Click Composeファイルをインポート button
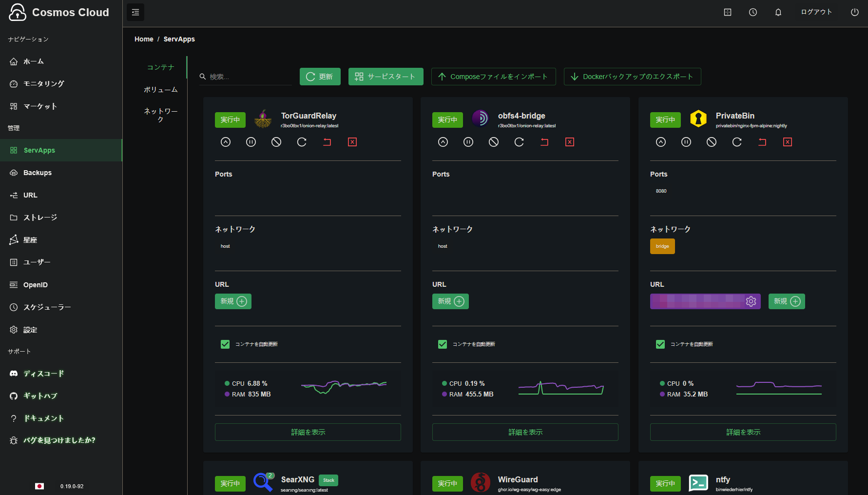868x495 pixels. [493, 77]
